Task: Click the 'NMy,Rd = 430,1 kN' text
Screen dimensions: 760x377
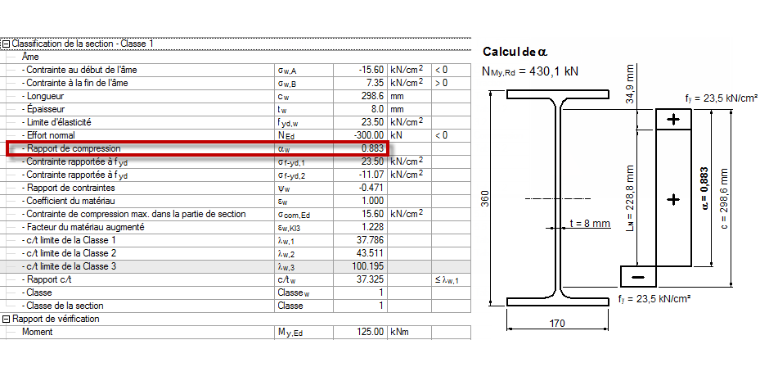Action: tap(530, 72)
